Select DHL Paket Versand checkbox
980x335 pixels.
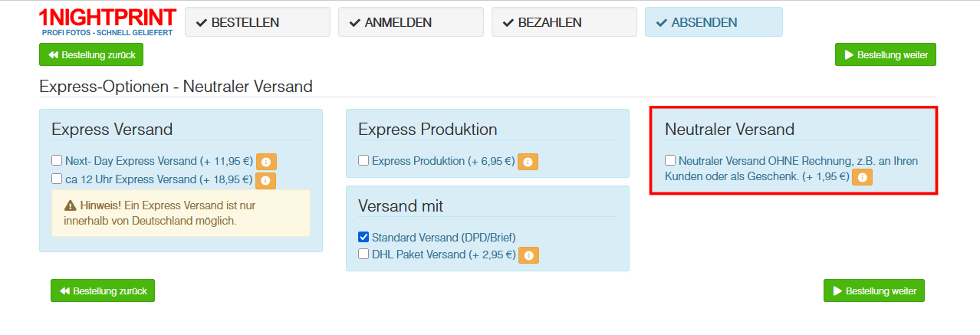(x=363, y=254)
